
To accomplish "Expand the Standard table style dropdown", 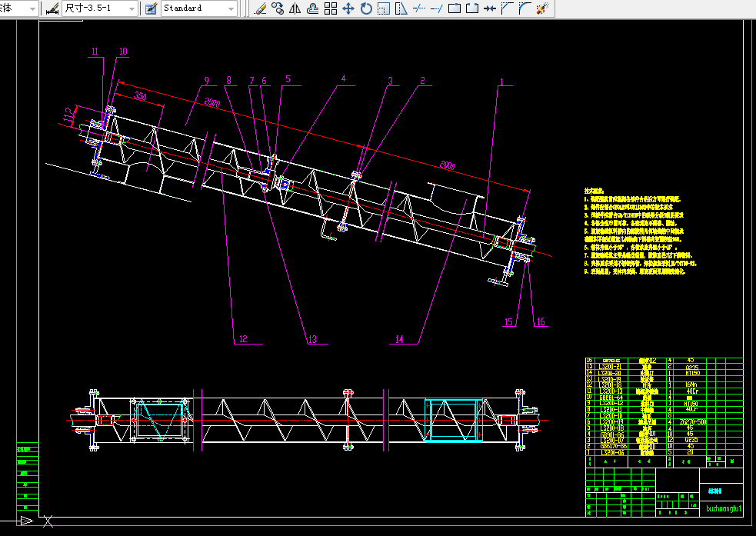I will click(231, 8).
